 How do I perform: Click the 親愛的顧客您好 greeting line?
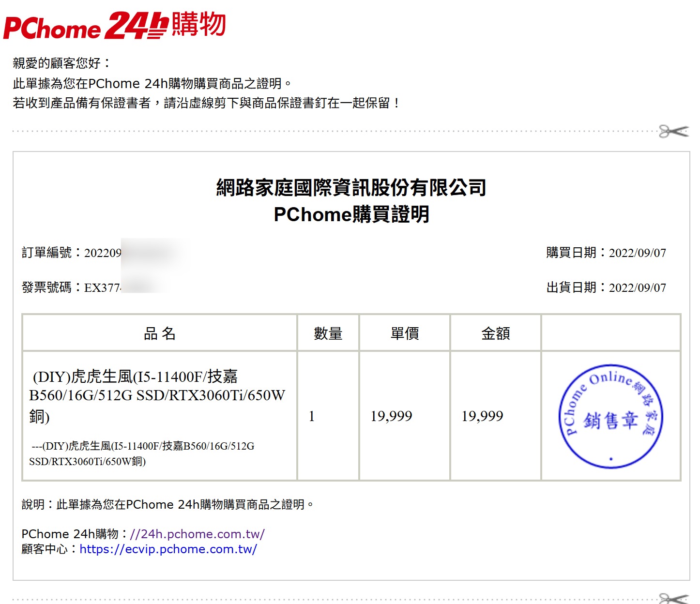coord(62,63)
